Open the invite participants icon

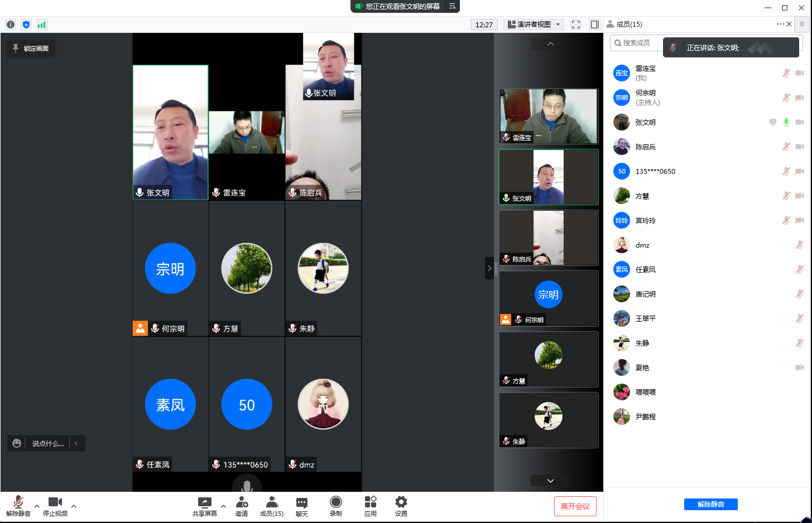coord(242,502)
